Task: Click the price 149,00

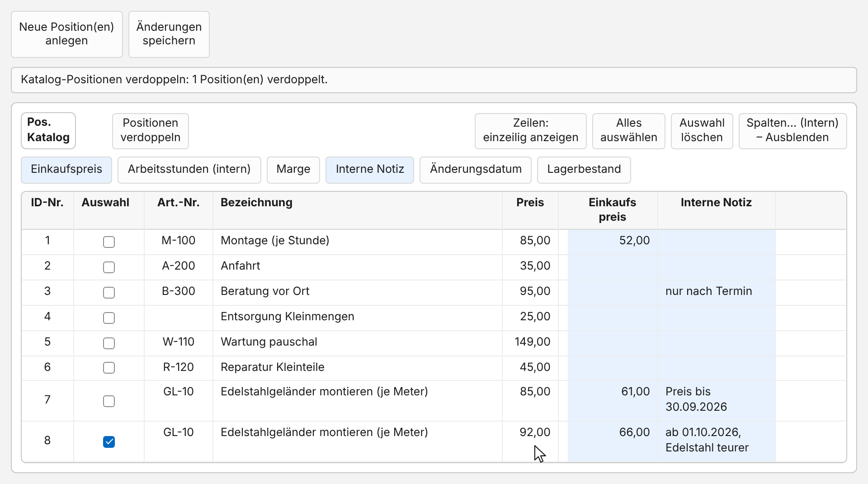Action: tap(533, 342)
